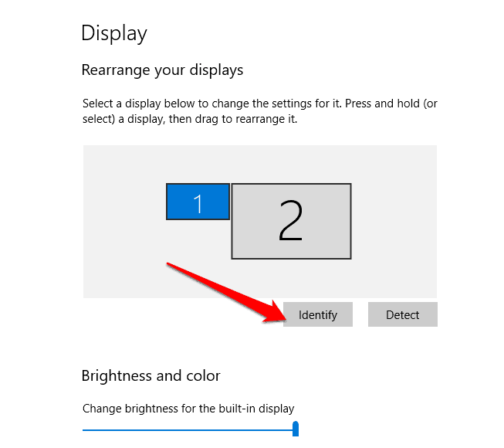
Task: Click the Rearrange your displays heading
Action: coord(162,70)
